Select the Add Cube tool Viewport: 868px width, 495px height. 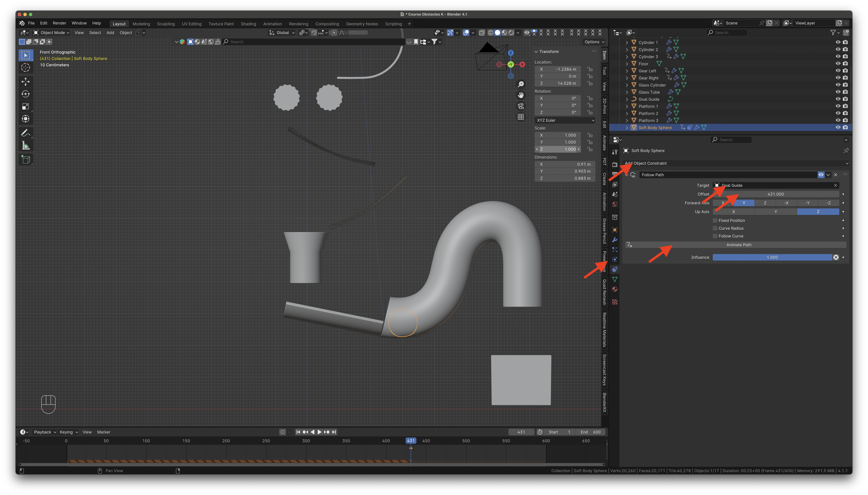pyautogui.click(x=25, y=159)
